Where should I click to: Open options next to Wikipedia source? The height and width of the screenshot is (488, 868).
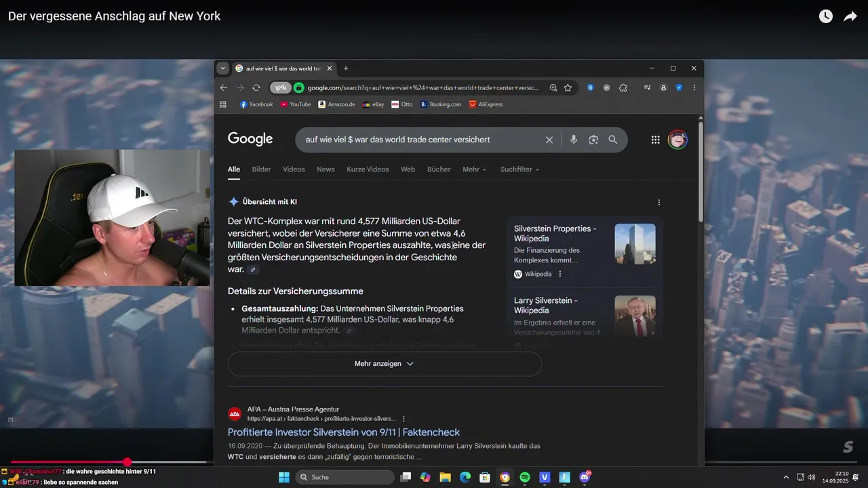point(560,274)
